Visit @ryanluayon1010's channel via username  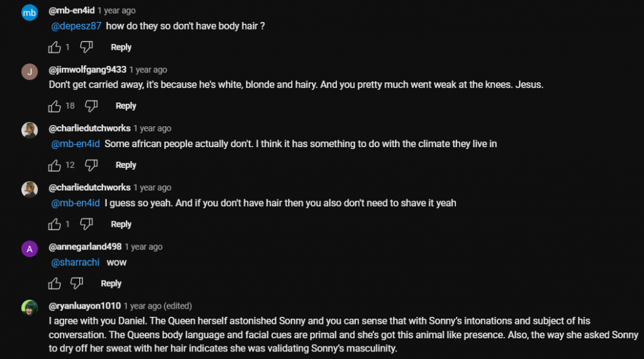84,306
